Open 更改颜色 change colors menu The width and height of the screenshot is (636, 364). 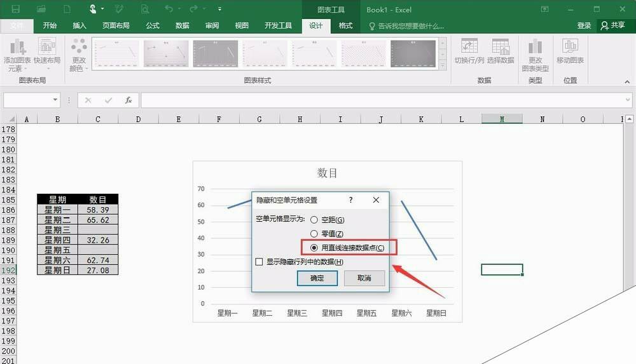(79, 55)
